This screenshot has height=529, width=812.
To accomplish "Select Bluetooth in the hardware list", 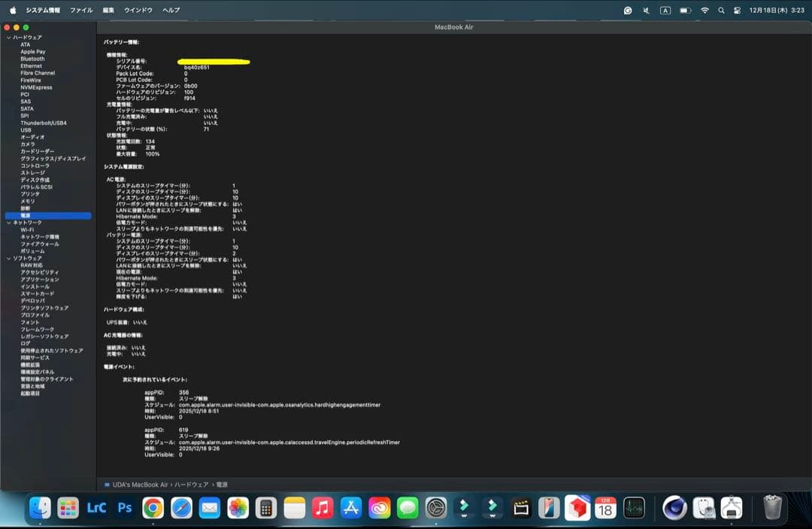I will coord(32,59).
